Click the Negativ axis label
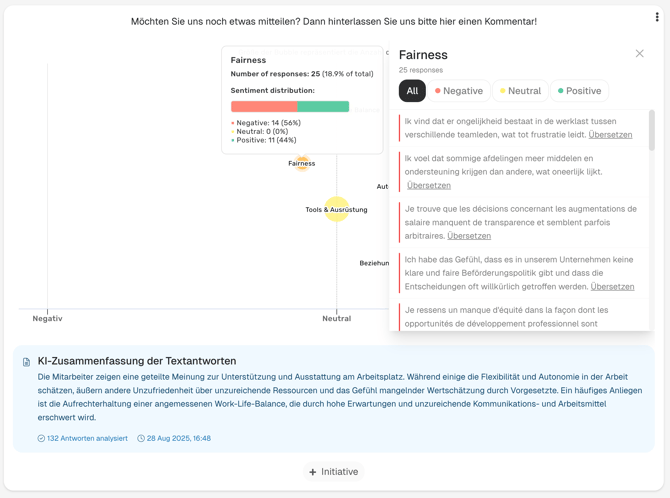The height and width of the screenshot is (498, 670). pos(47,319)
